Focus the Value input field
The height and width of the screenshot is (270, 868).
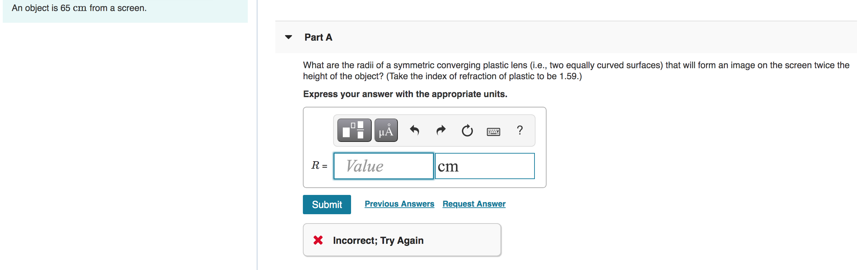coord(383,166)
